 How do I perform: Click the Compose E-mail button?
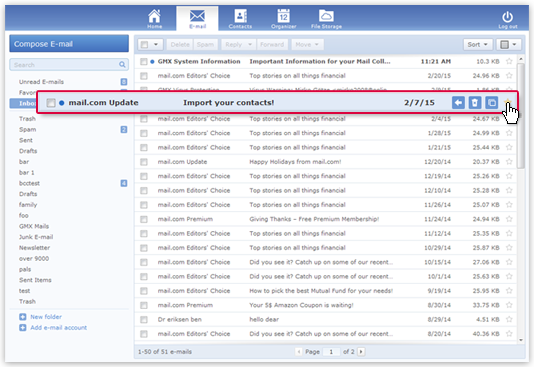(69, 44)
